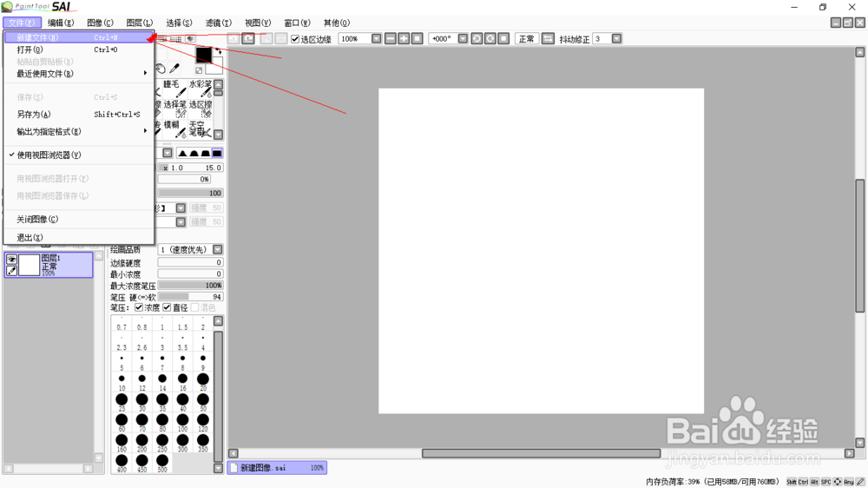Viewport: 868px width, 488px height.
Task: Choose 打开 from the File menu
Action: coord(79,49)
